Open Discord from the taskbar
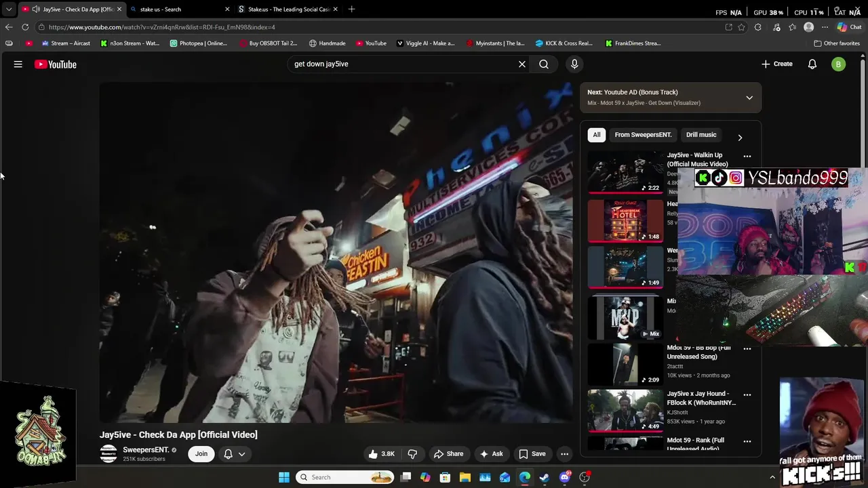This screenshot has height=488, width=868. 565,477
